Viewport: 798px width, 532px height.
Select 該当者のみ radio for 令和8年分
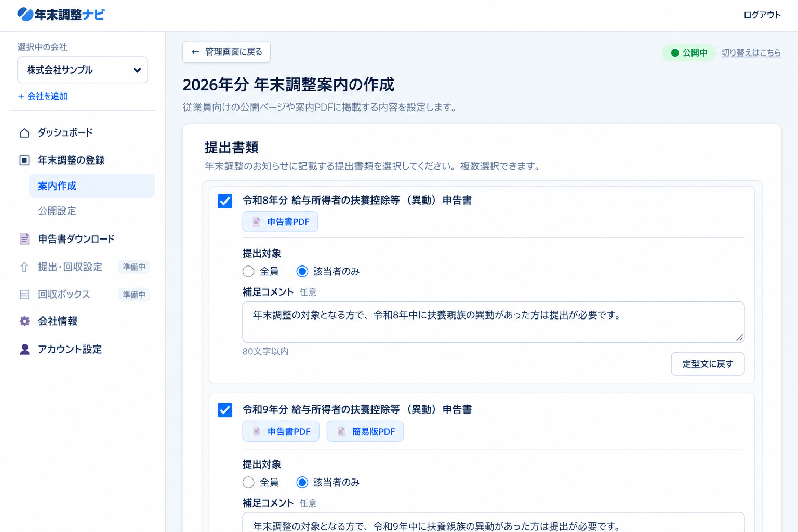pyautogui.click(x=302, y=272)
